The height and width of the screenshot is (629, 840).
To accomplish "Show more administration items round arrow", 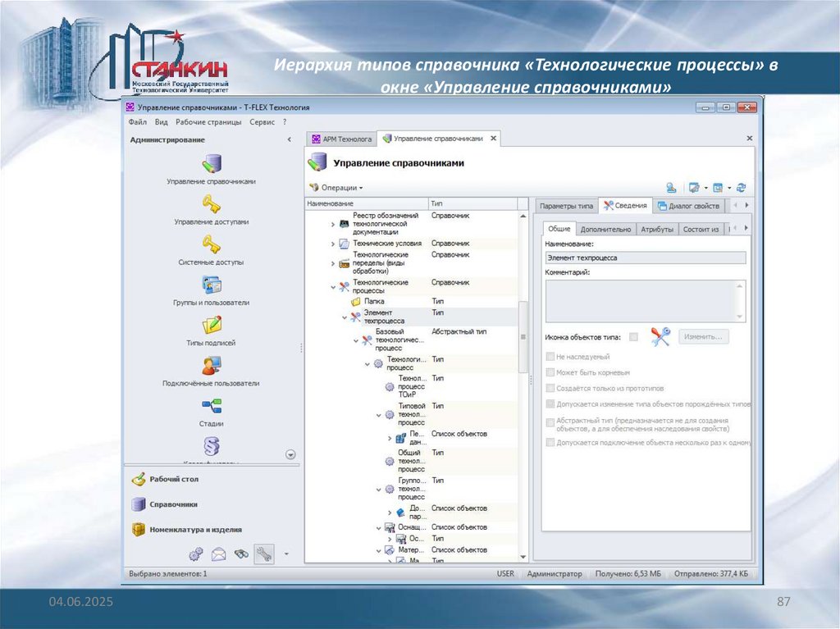I will [x=290, y=454].
